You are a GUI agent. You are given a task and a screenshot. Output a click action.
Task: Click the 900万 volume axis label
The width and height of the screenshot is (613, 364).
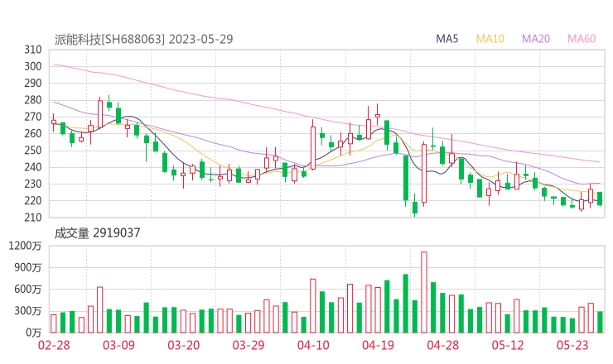[x=28, y=267]
